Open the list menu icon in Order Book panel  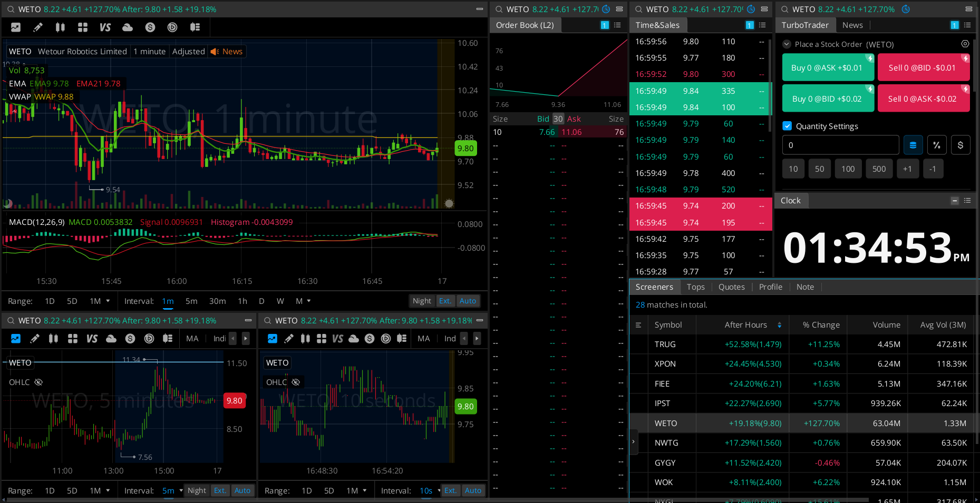(x=617, y=25)
